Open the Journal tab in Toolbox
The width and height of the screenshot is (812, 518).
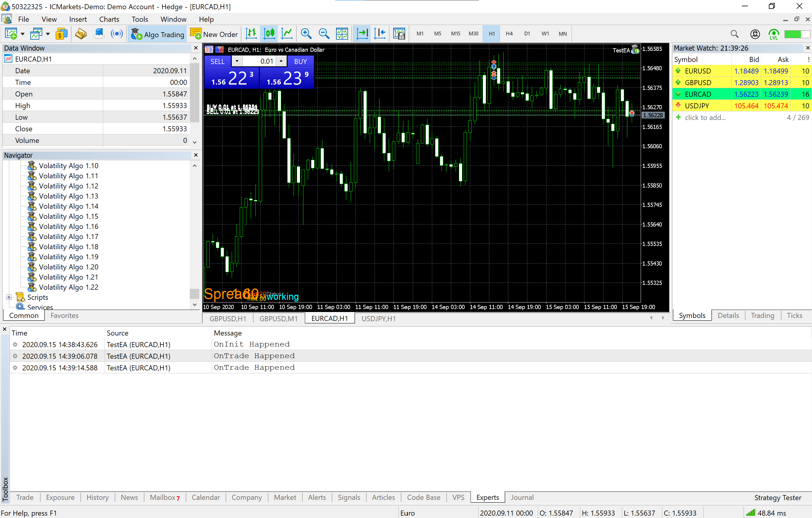[x=522, y=497]
